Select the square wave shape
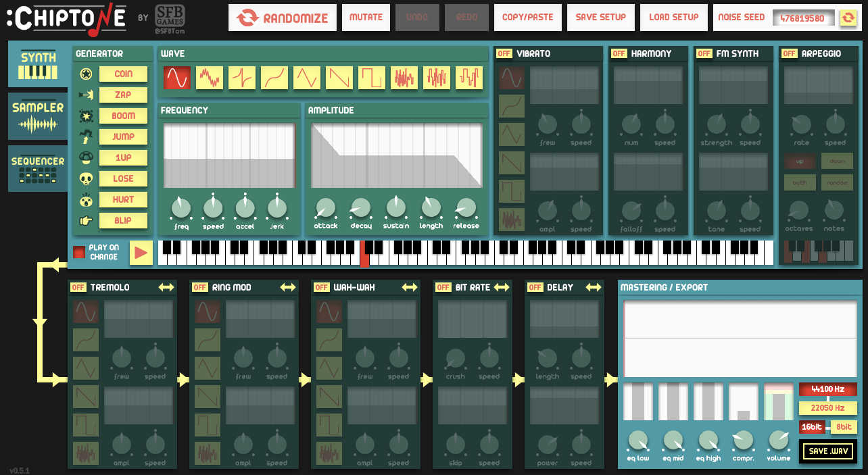This screenshot has width=868, height=475. [372, 77]
